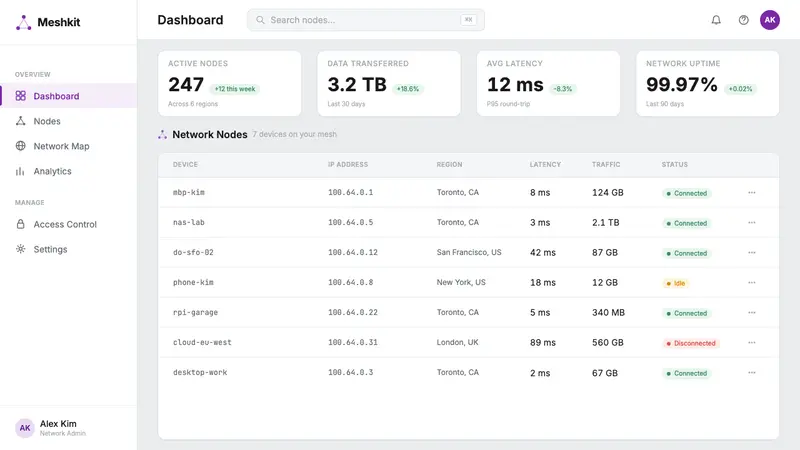The width and height of the screenshot is (800, 450).
Task: Sort by the STATUS column header
Action: pos(674,164)
